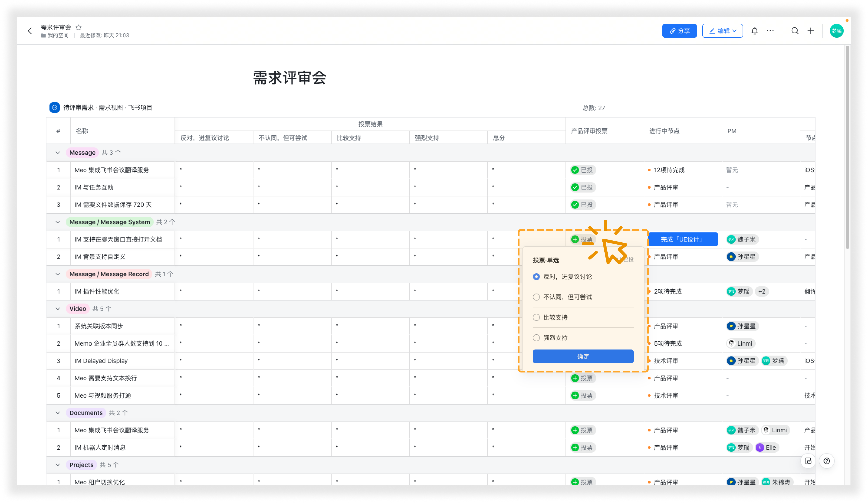Select 比较支持 radio option
This screenshot has width=868, height=503.
click(536, 318)
